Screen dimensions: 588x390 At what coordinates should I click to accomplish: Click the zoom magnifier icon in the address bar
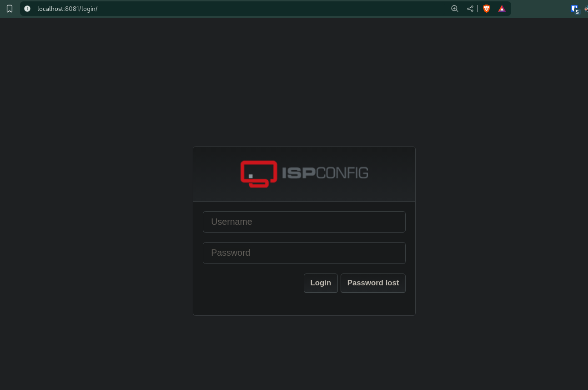[x=454, y=9]
